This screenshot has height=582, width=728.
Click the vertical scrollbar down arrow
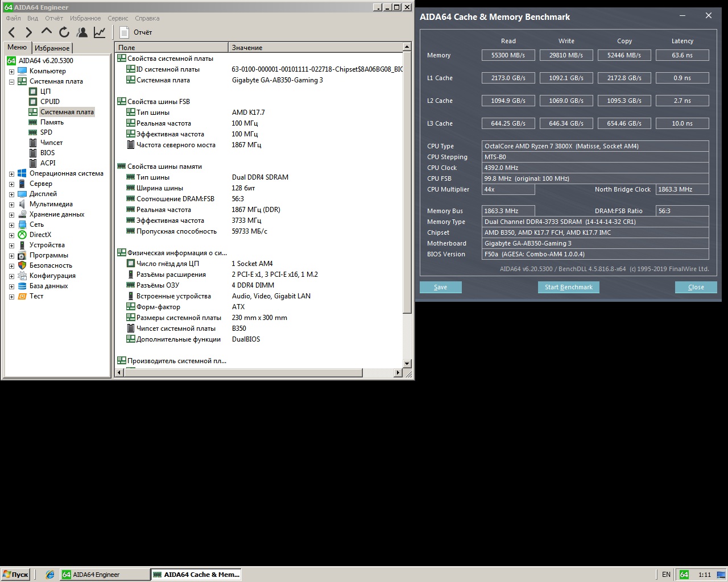pos(407,364)
